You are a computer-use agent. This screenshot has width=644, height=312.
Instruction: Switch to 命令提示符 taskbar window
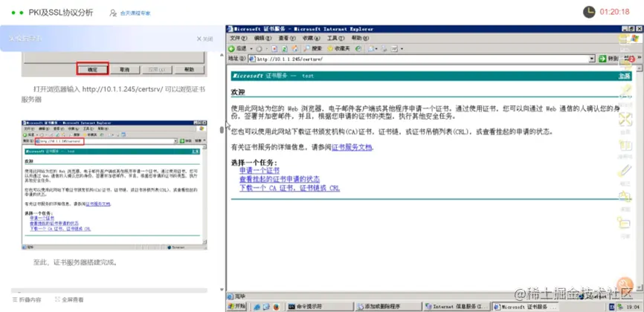tap(319, 306)
